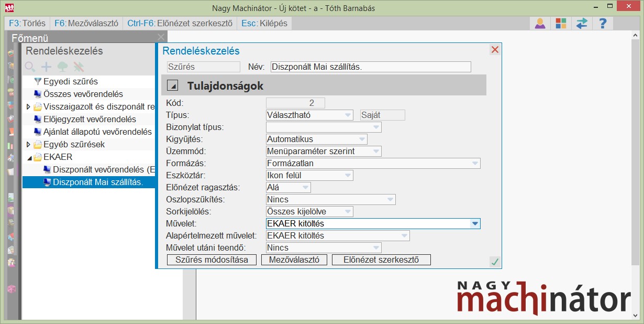The image size is (644, 324).
Task: Expand the Visszaigazolt és diszponált tree node
Action: tap(28, 107)
